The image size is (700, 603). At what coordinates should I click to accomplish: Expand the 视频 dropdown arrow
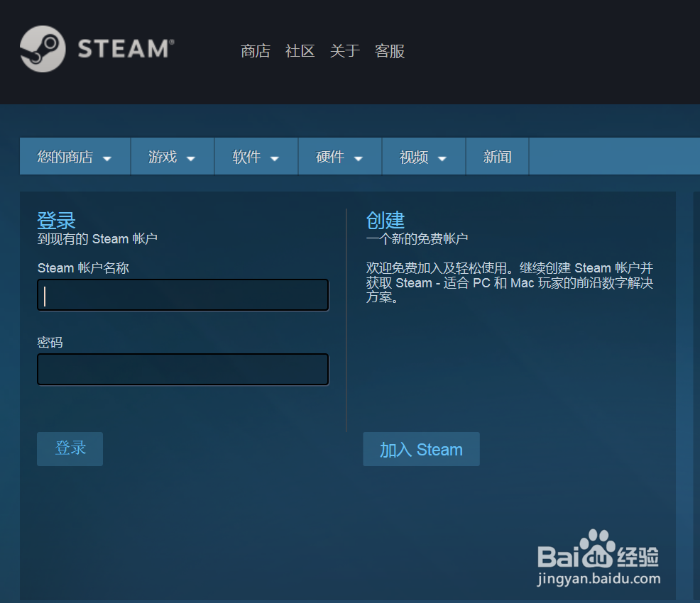442,159
